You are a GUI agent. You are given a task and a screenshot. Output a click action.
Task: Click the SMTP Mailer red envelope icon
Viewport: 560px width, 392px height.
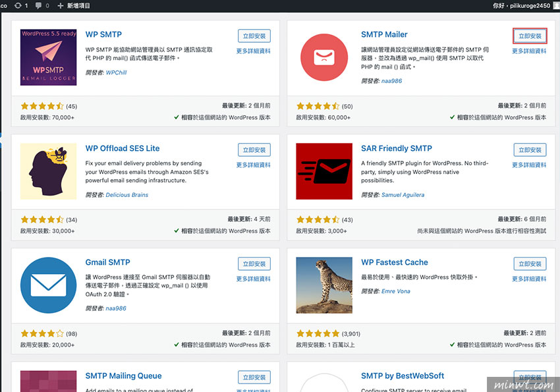324,57
